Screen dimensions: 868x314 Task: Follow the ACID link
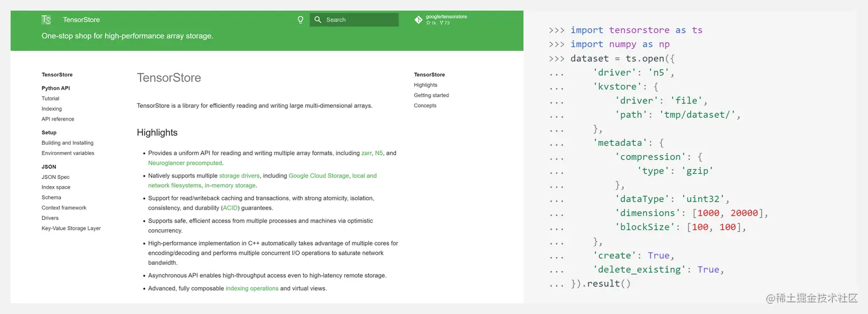(230, 208)
